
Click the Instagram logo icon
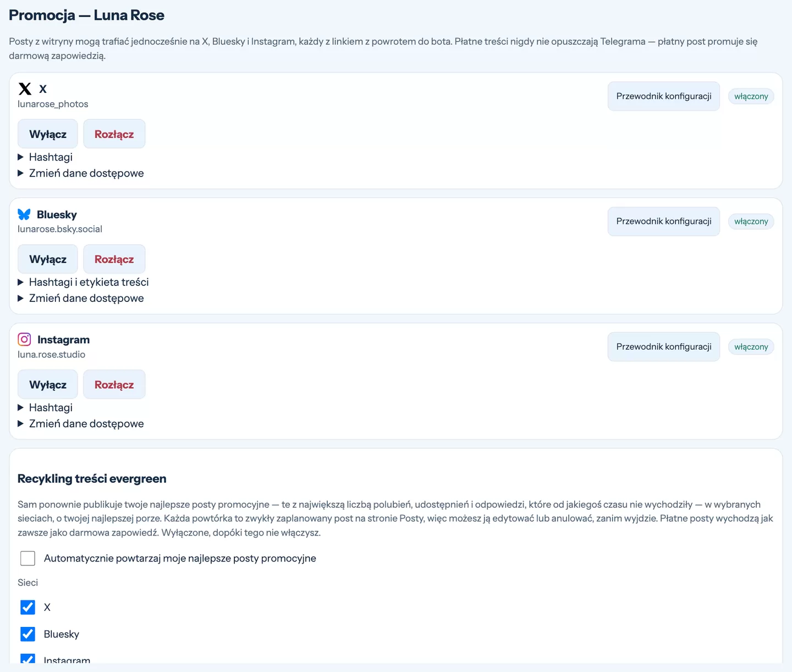(x=24, y=339)
